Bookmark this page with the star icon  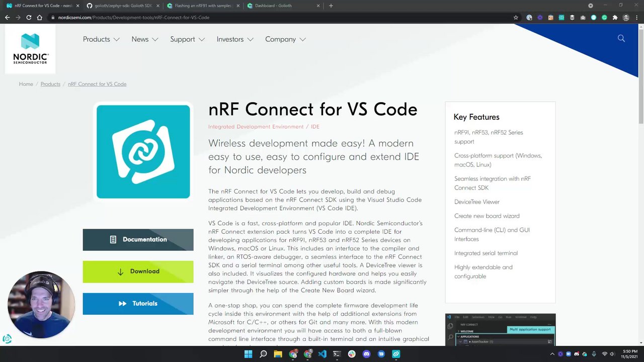pyautogui.click(x=516, y=17)
